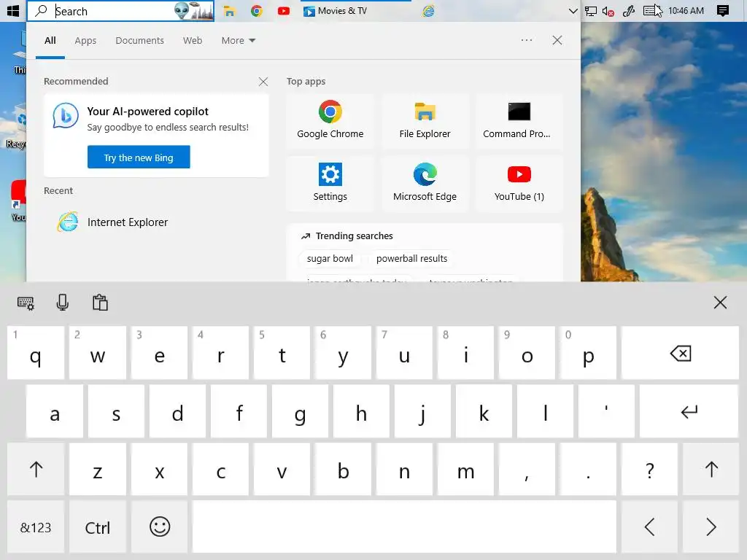
Task: Tap the letter m key
Action: coord(465,470)
